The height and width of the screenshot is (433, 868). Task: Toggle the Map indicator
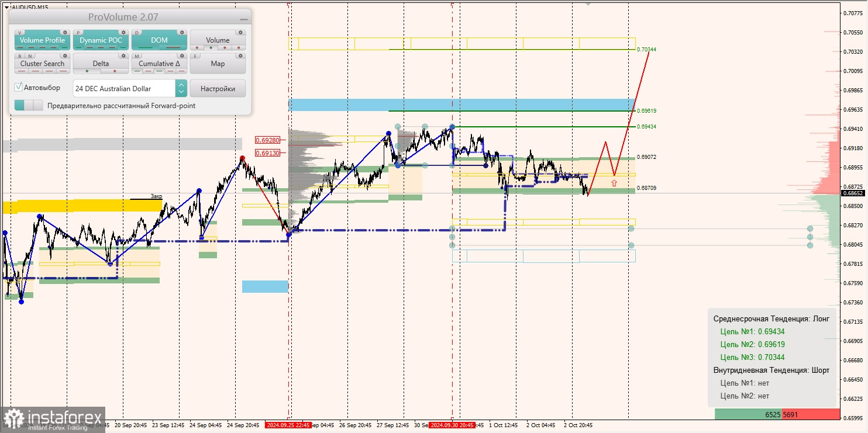click(218, 63)
